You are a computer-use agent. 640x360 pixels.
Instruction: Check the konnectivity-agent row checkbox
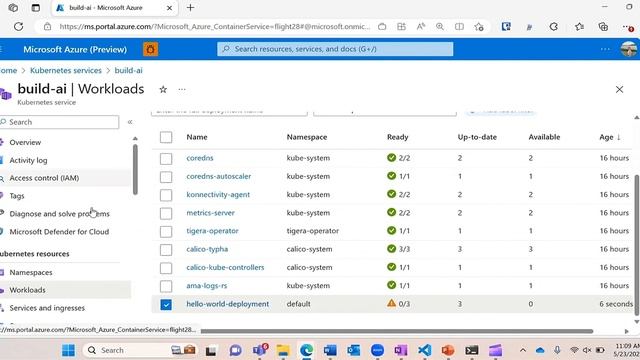tap(166, 195)
